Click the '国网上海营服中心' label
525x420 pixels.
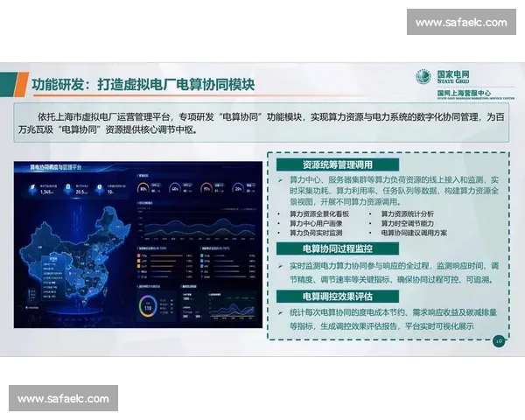pyautogui.click(x=464, y=93)
